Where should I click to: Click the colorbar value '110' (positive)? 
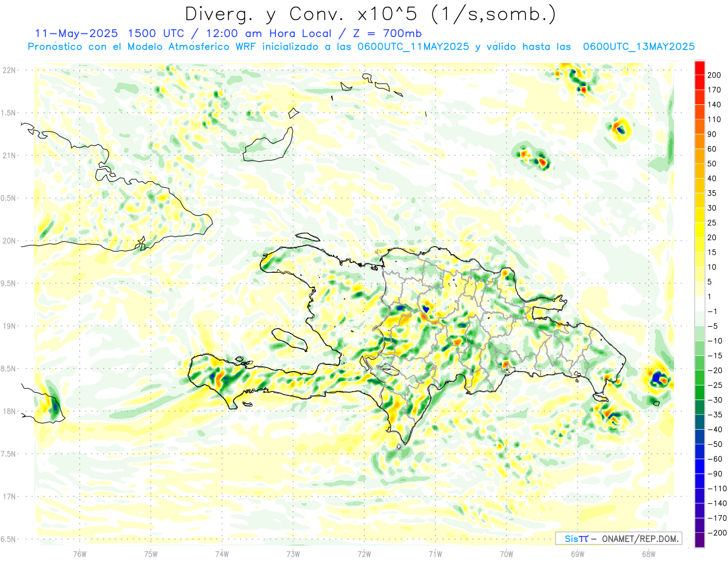[x=715, y=119]
